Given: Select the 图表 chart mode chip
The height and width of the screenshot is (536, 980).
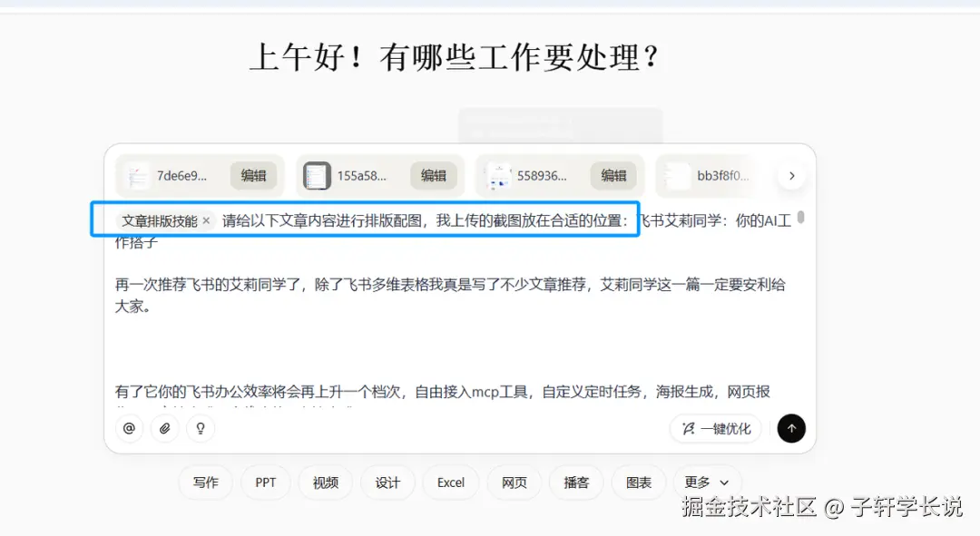Looking at the screenshot, I should pos(638,482).
